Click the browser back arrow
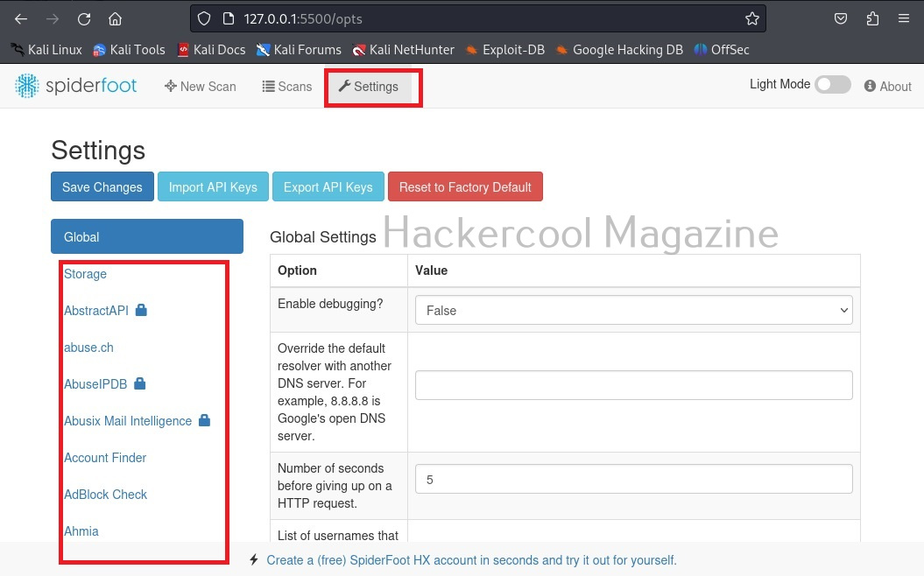The image size is (924, 576). pyautogui.click(x=21, y=19)
